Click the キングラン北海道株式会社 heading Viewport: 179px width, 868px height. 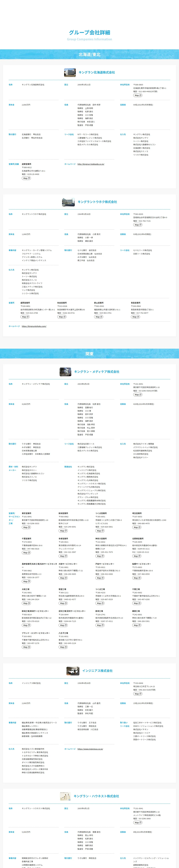97,72
